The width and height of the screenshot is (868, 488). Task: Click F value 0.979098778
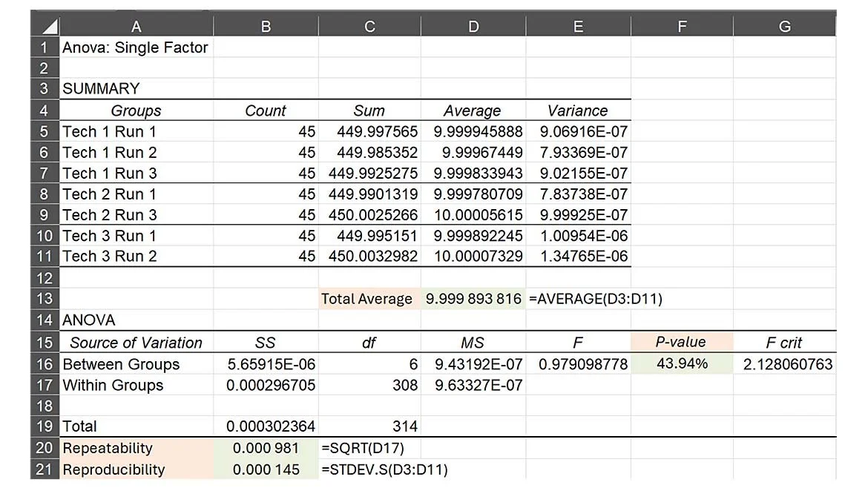point(578,364)
